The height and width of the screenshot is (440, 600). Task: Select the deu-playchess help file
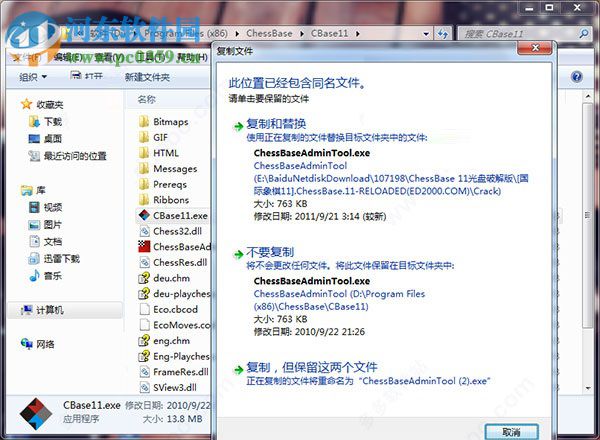pos(175,294)
